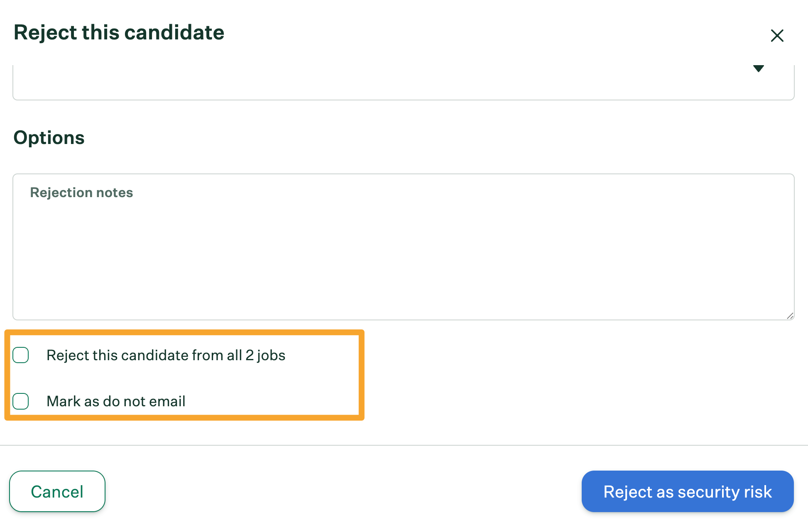Click the 'Rejection notes' placeholder text
Image resolution: width=808 pixels, height=532 pixels.
(x=81, y=193)
